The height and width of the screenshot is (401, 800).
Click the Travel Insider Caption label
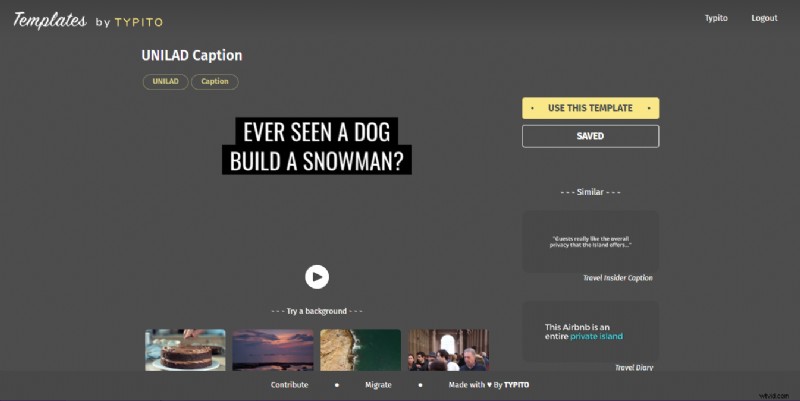coord(617,278)
